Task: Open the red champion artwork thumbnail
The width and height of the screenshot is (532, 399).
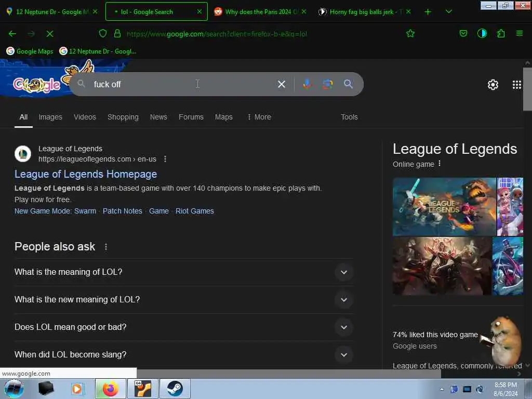Action: tap(442, 266)
